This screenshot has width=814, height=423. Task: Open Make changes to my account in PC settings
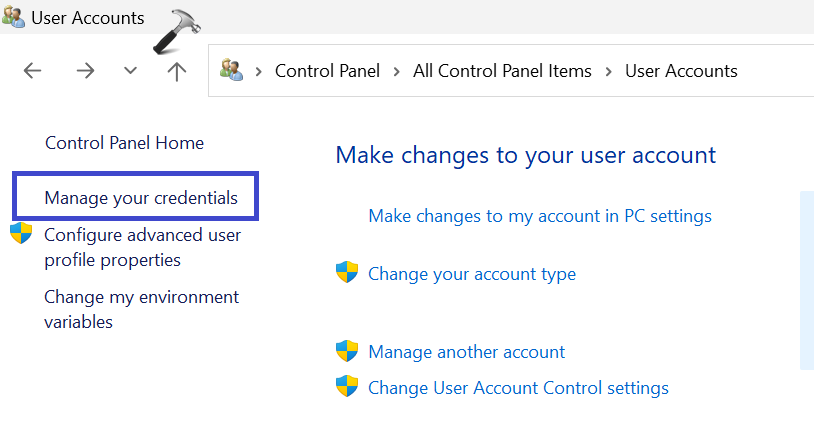click(540, 216)
